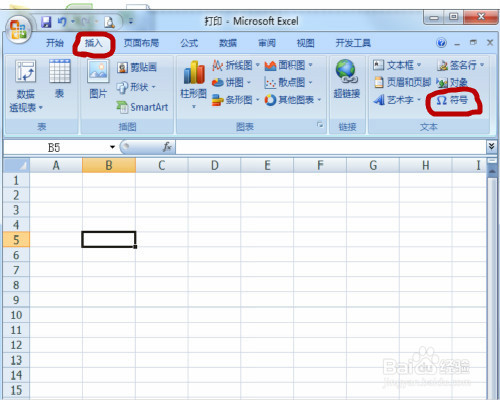The height and width of the screenshot is (400, 500).
Task: Open the 符号 symbol dialog
Action: [452, 100]
